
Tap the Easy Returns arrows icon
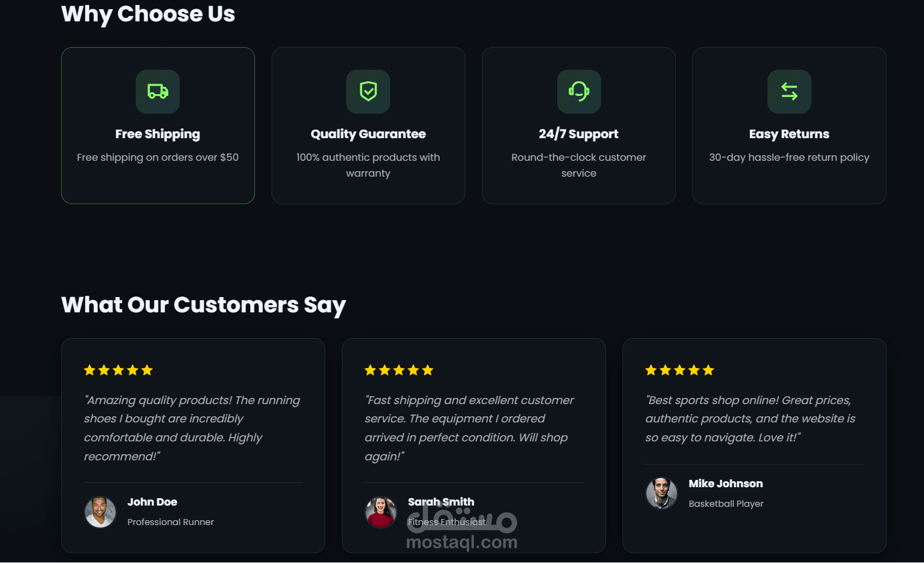[x=789, y=92]
